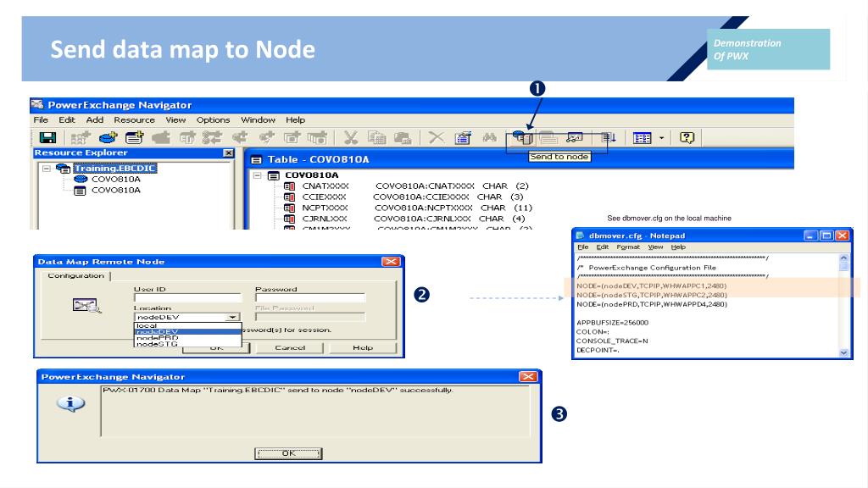Close the PowerExchange Navigator message box
The image size is (868, 488).
pyautogui.click(x=527, y=377)
